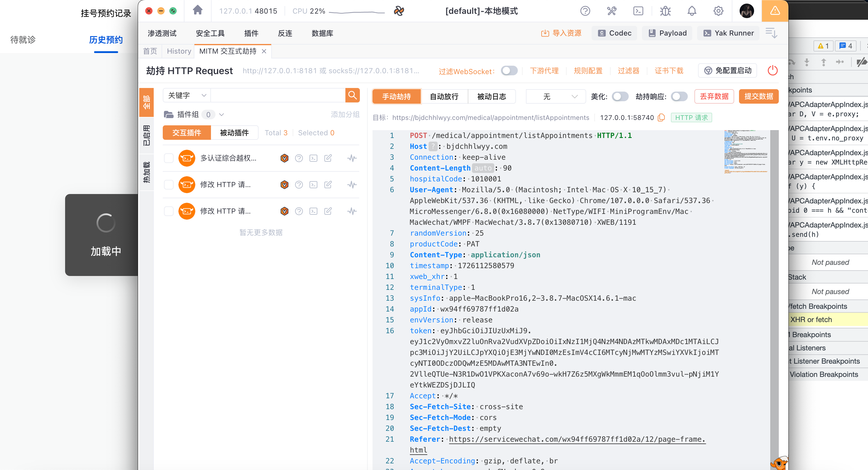Switch to the 首页 tab
The height and width of the screenshot is (470, 868).
(150, 51)
